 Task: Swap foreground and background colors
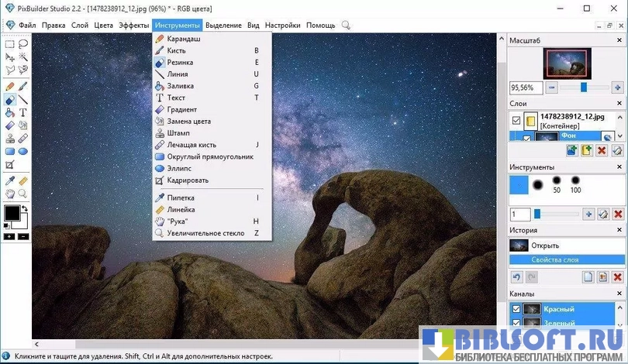pos(24,208)
